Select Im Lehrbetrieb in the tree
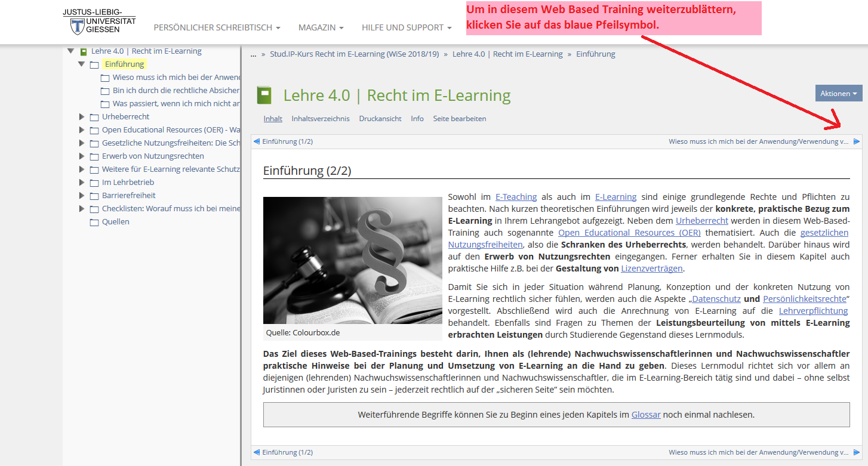 click(x=128, y=182)
